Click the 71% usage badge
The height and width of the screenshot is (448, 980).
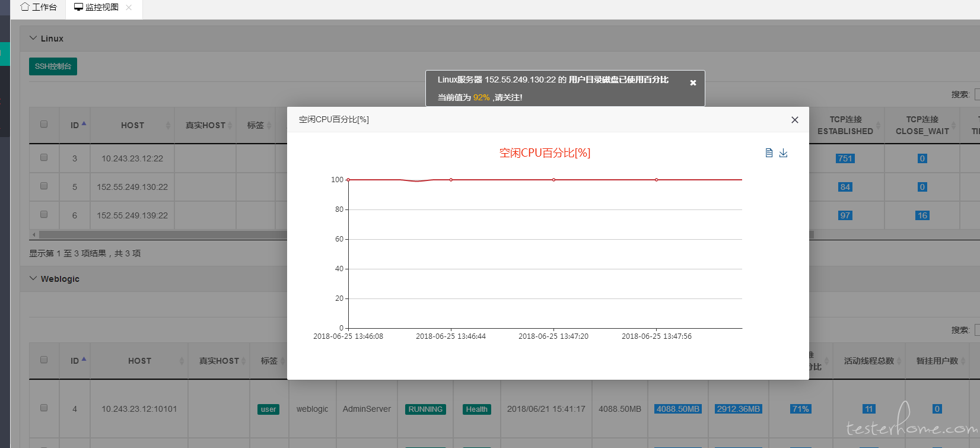pyautogui.click(x=800, y=409)
